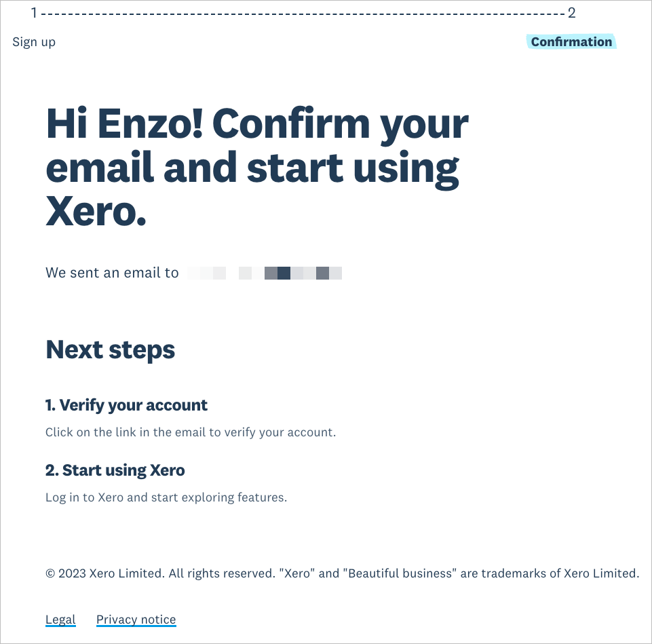Click the numeral 1 before Verify your account
This screenshot has width=652, height=644.
50,405
